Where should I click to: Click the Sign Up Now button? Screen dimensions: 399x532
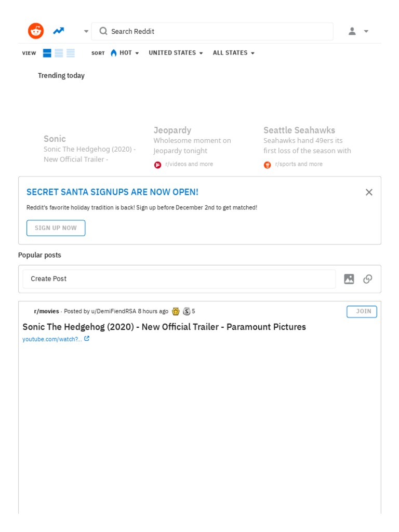click(56, 228)
